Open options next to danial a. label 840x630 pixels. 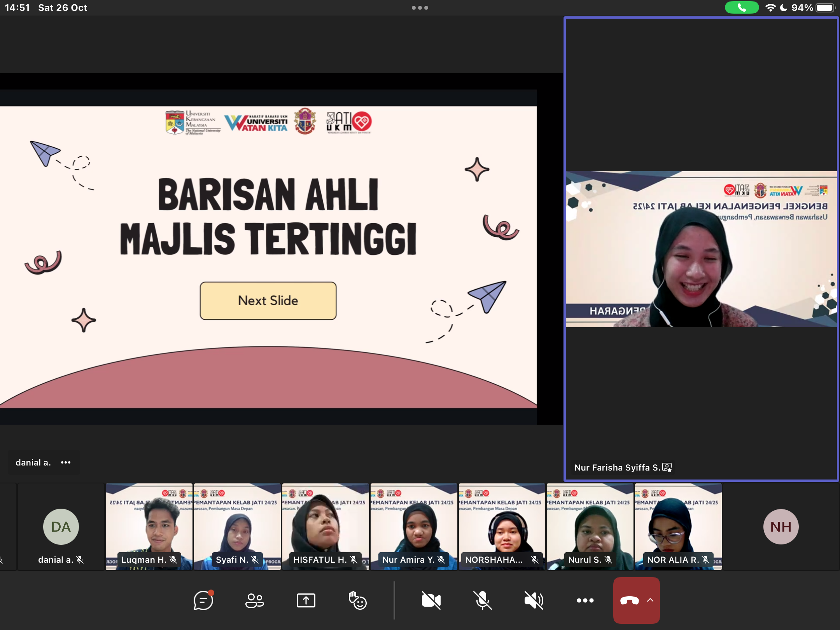point(66,462)
